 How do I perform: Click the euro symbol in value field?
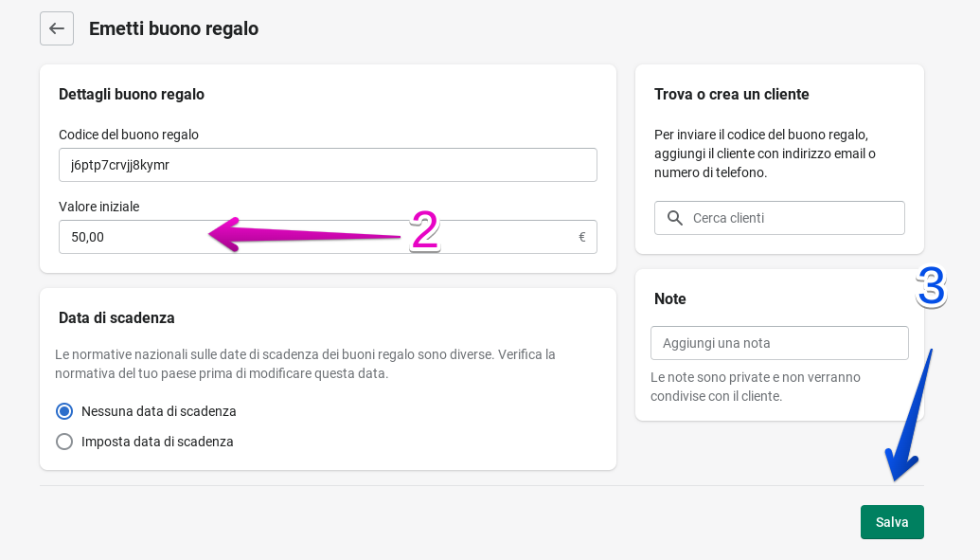click(x=582, y=238)
